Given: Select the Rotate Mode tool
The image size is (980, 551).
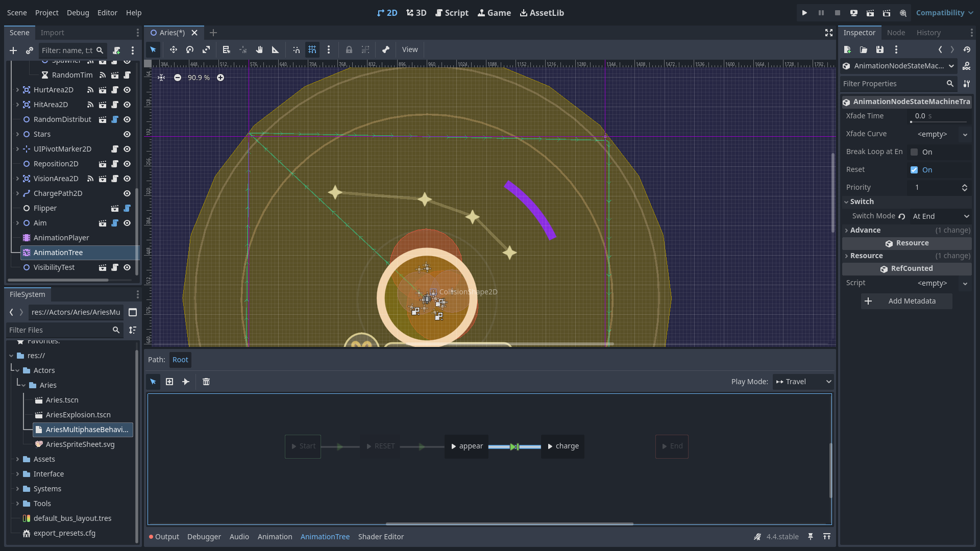Looking at the screenshot, I should (x=190, y=49).
